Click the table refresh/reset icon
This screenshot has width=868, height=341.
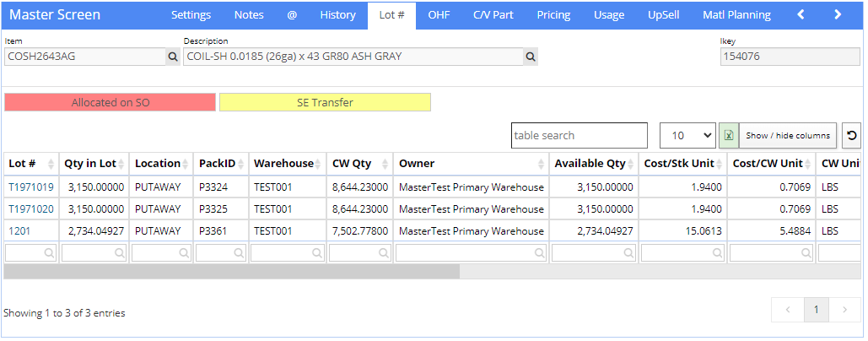point(852,136)
